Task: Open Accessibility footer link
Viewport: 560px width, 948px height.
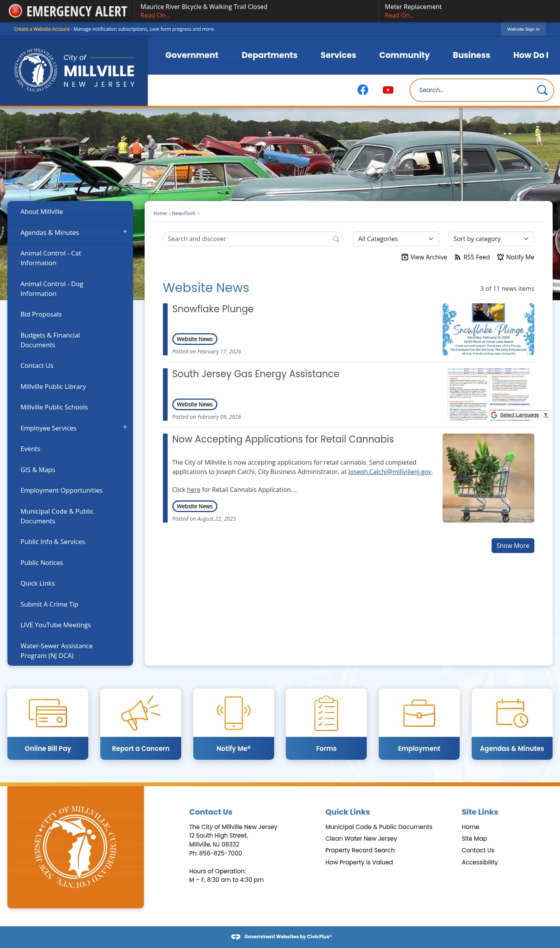Action: (x=479, y=862)
